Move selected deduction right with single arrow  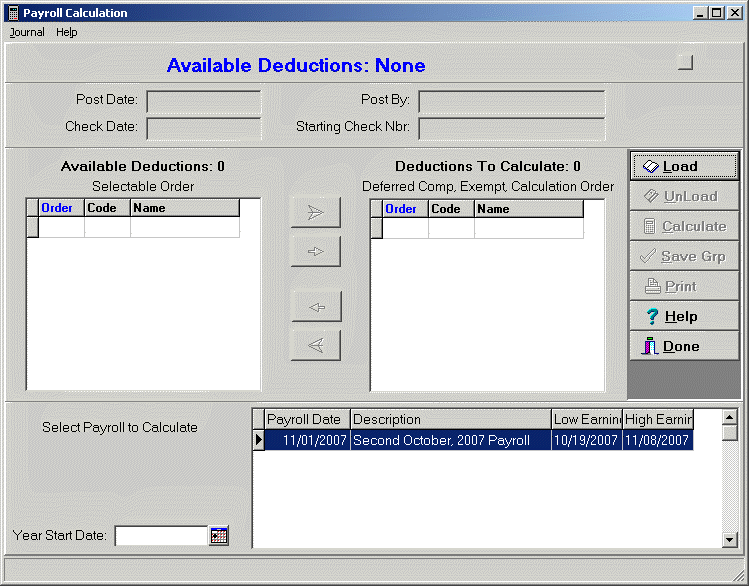pos(316,251)
